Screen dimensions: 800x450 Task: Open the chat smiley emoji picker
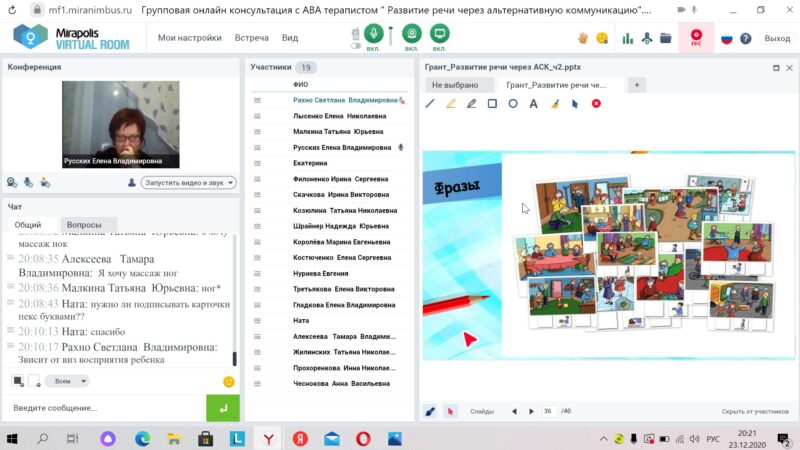click(x=229, y=382)
